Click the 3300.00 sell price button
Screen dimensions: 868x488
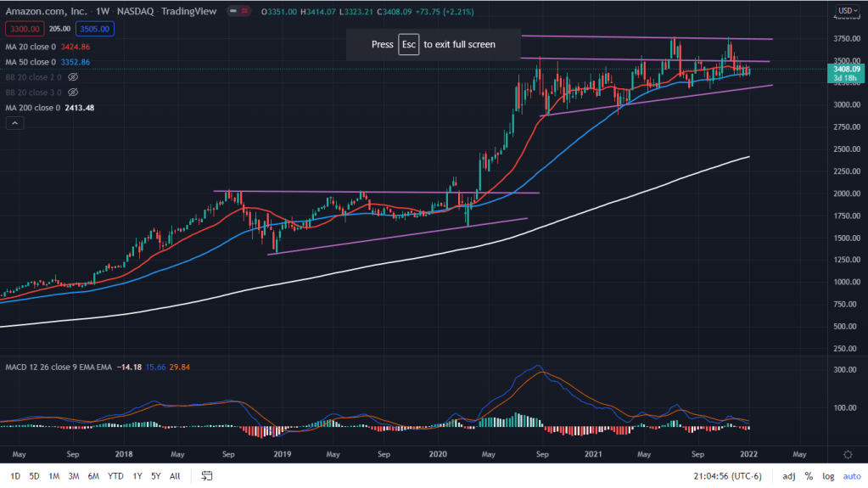pos(23,28)
